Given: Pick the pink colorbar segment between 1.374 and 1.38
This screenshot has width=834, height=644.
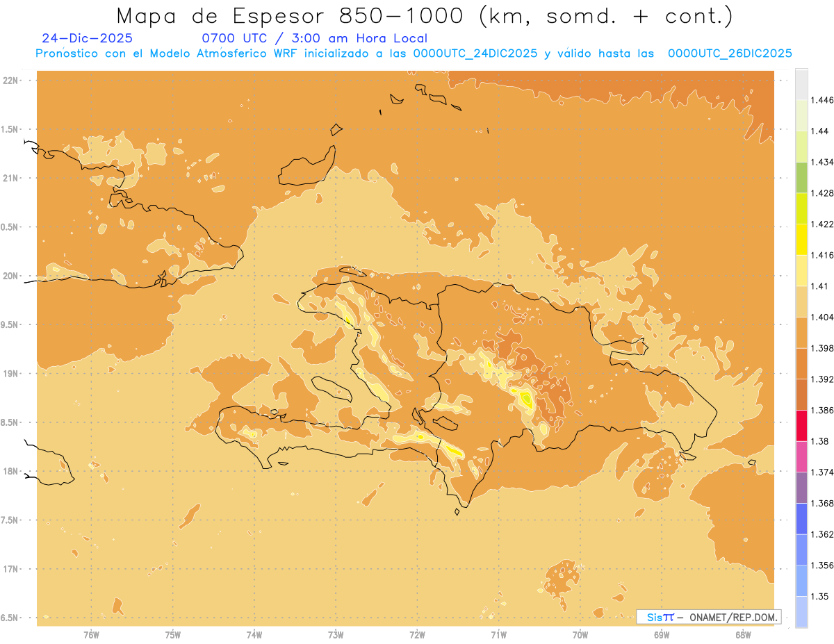Looking at the screenshot, I should pyautogui.click(x=801, y=456).
